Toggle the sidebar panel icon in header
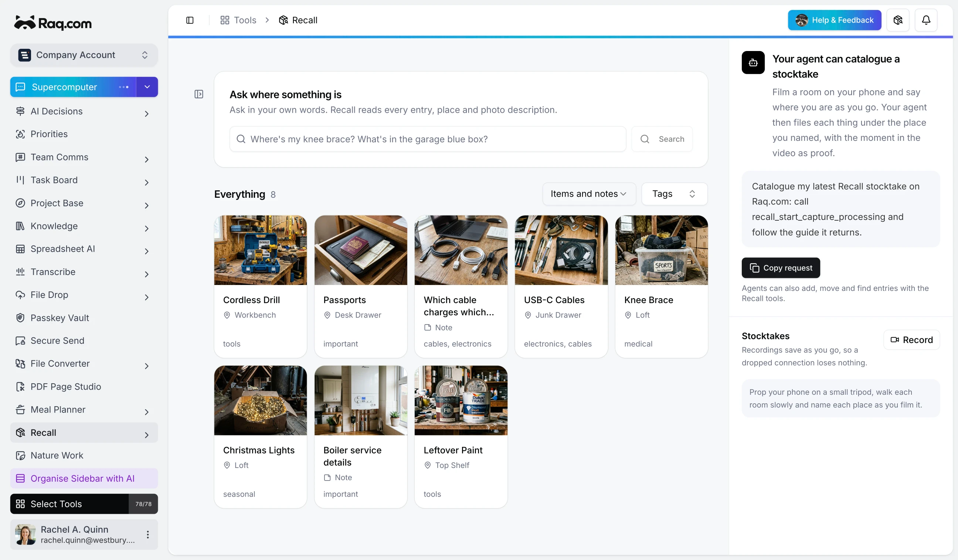This screenshot has width=958, height=560. point(190,20)
